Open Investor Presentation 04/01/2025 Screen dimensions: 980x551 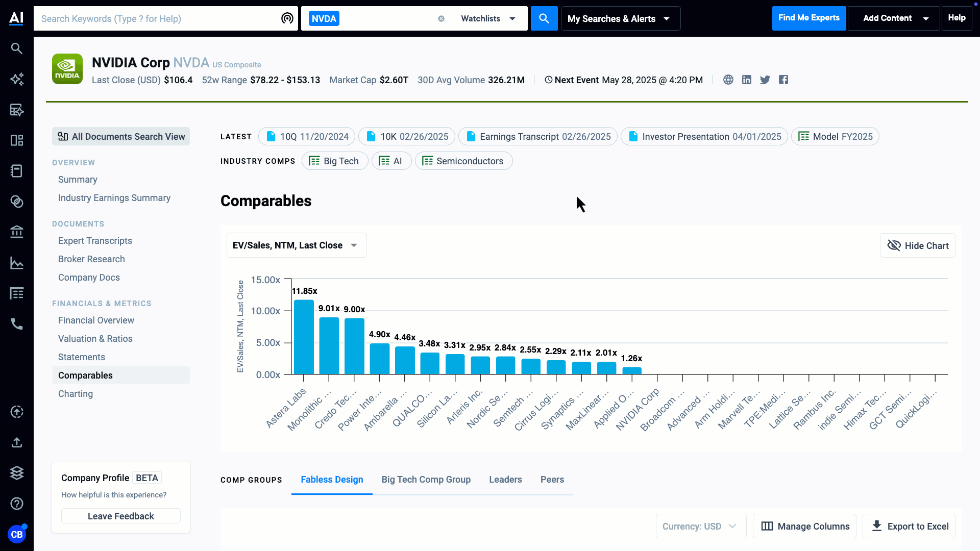[x=704, y=136]
